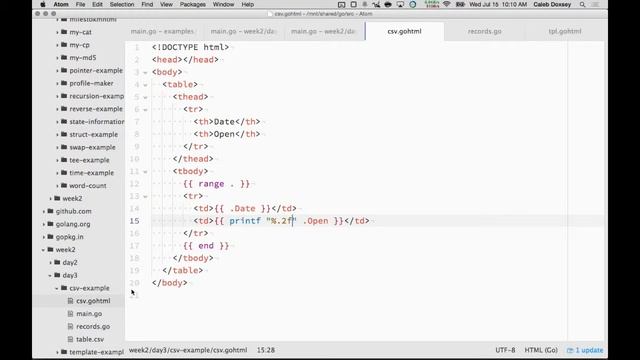The image size is (640, 360).
Task: Open the Window menu
Action: (223, 4)
